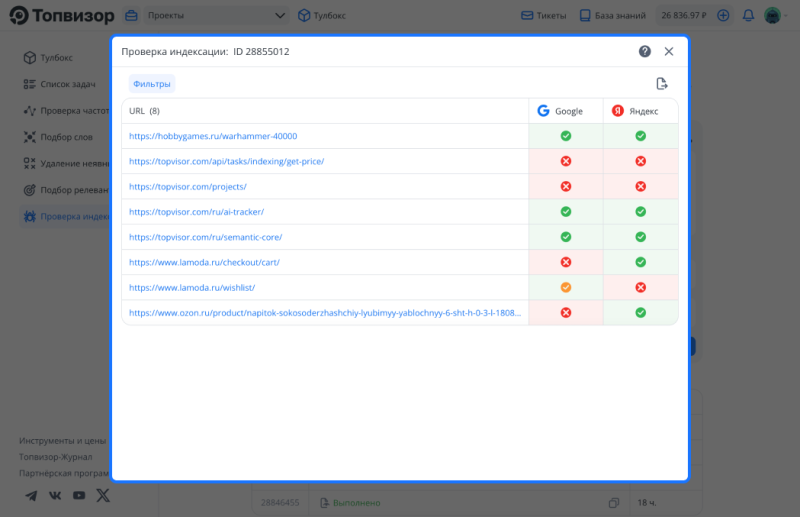Open Топвизор-Журнал link
The width and height of the screenshot is (800, 517).
click(x=56, y=457)
